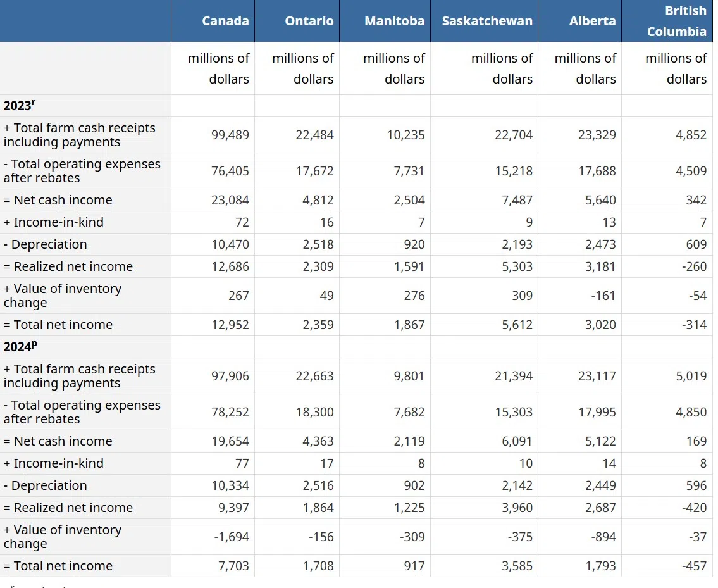Select 2023 Net cash income row label
The height and width of the screenshot is (588, 718).
[58, 200]
